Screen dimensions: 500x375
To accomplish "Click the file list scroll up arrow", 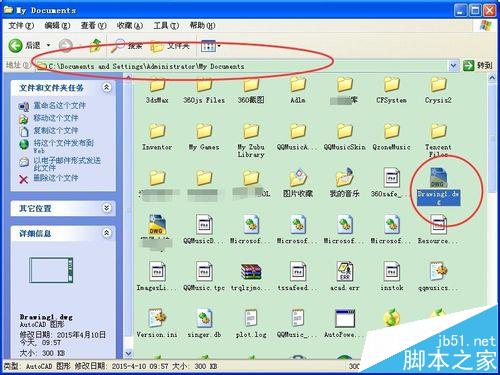I will (492, 78).
